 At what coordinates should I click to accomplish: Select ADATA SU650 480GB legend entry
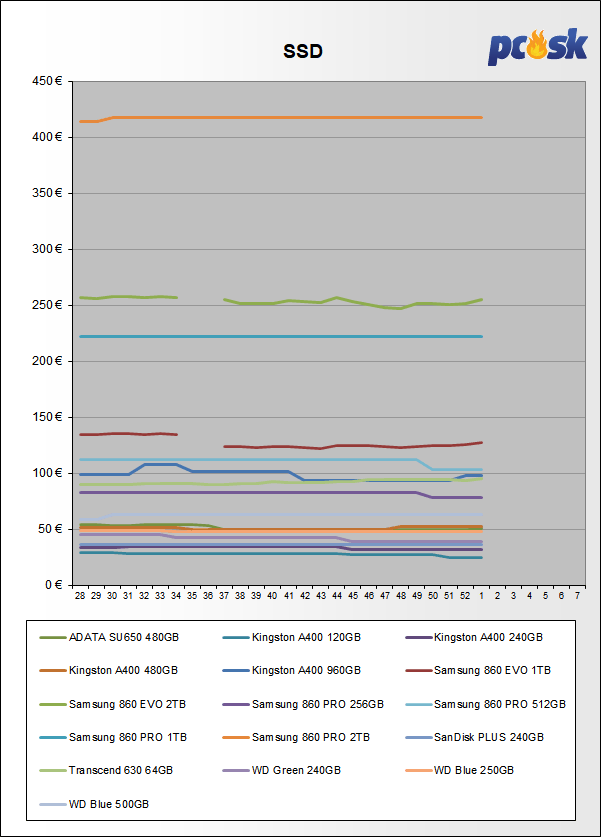click(x=109, y=637)
